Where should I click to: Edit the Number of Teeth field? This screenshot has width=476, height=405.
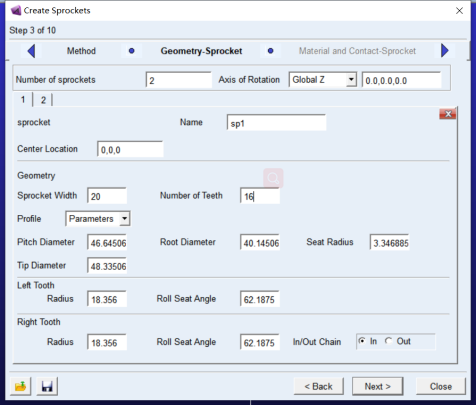(x=260, y=196)
